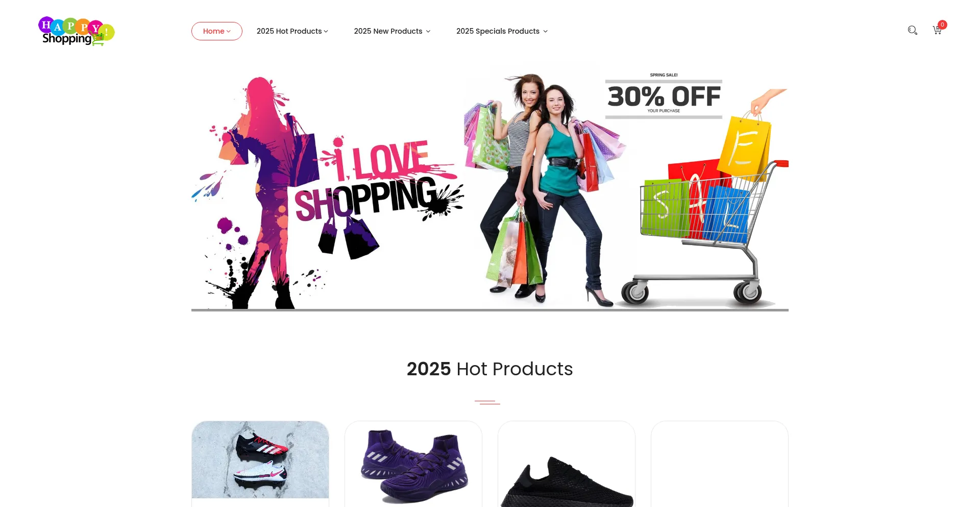This screenshot has height=507, width=980.
Task: Expand the chevron after 2025 New Products
Action: (428, 32)
